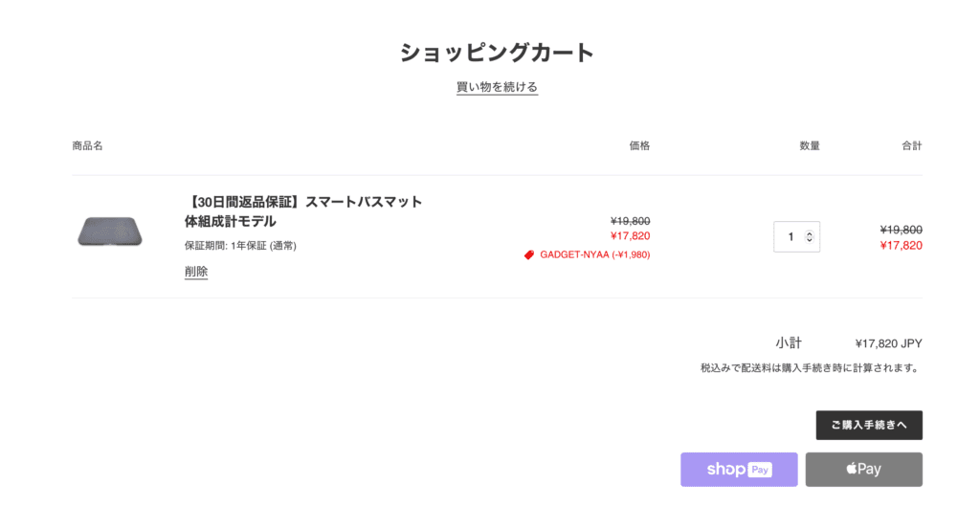Click the tax and shipping note text
Screen dimensions: 980x507
(812, 368)
